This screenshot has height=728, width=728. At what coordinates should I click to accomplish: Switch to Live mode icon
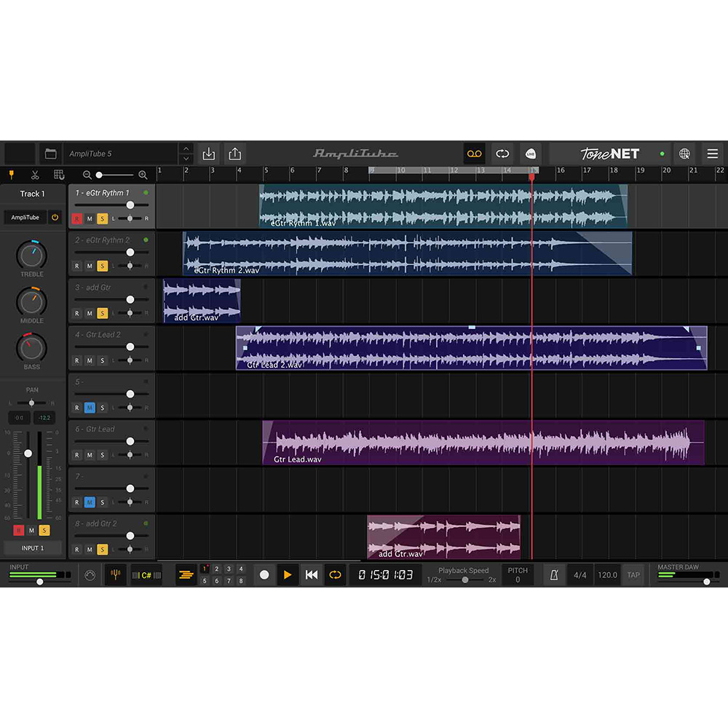[530, 154]
